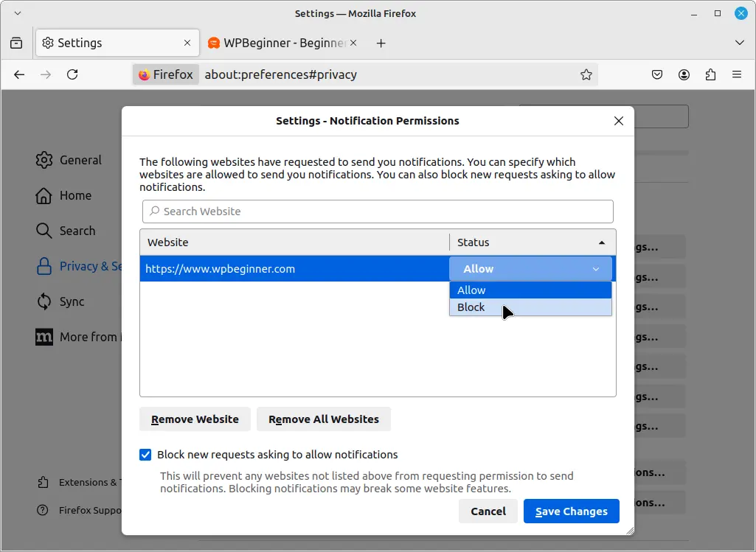Click the Save Changes button
This screenshot has width=756, height=552.
[572, 511]
